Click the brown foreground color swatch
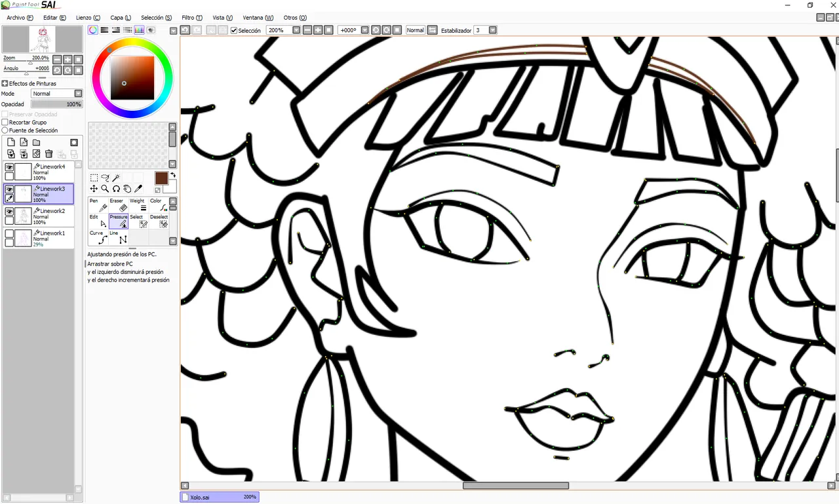The image size is (839, 504). (x=161, y=178)
